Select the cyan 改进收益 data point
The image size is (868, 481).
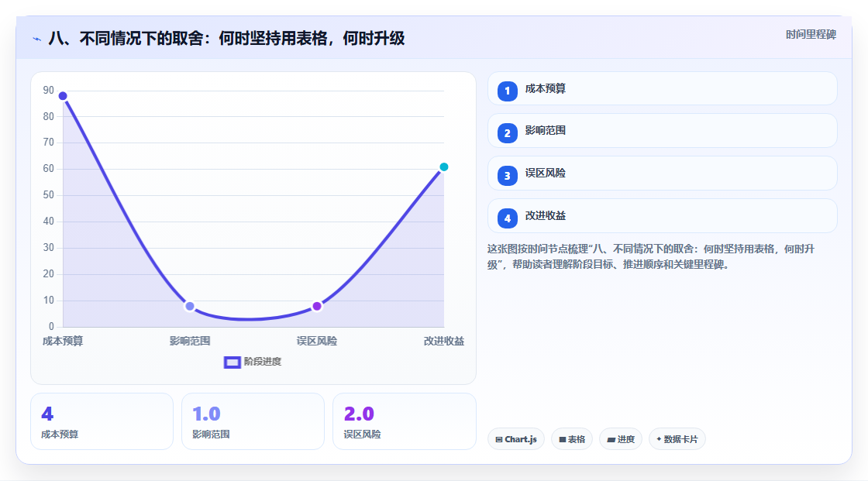(x=443, y=167)
